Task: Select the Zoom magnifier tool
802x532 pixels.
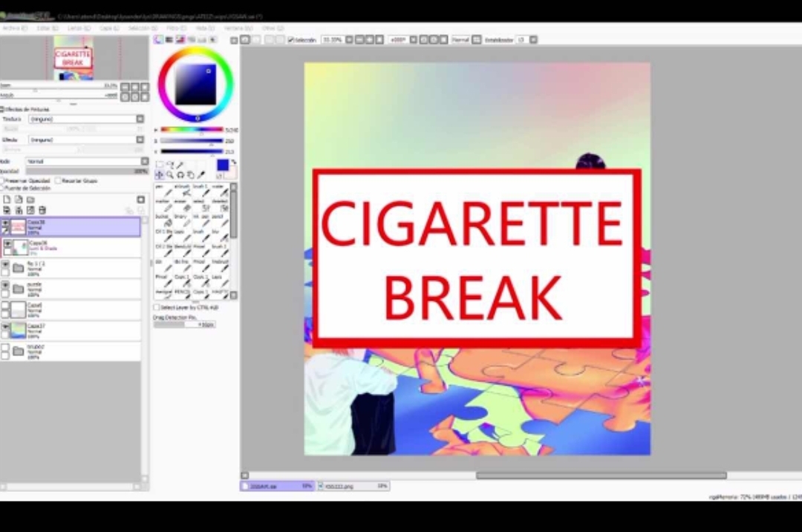Action: pyautogui.click(x=170, y=175)
